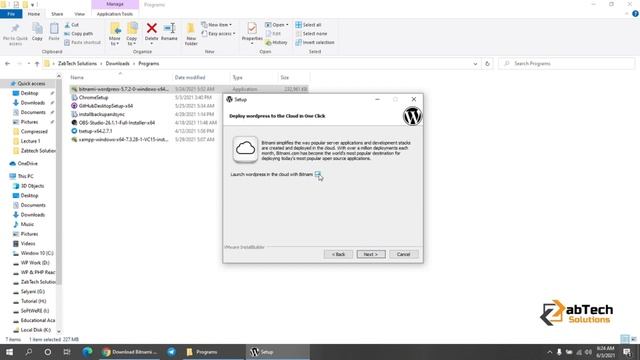Select the GitHubDesktopSetup-x64 file
The height and width of the screenshot is (360, 640).
(106, 106)
